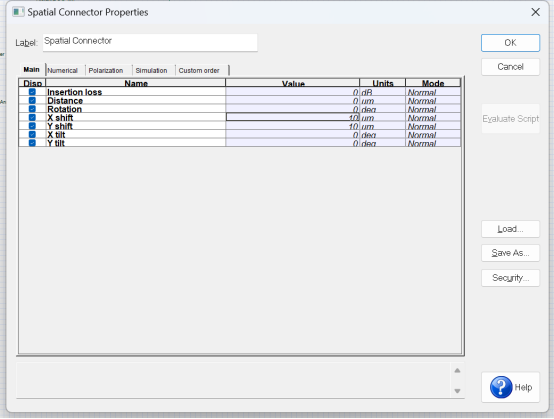Image resolution: width=554 pixels, height=419 pixels.
Task: Select the Y tilt value cell
Action: 293,143
